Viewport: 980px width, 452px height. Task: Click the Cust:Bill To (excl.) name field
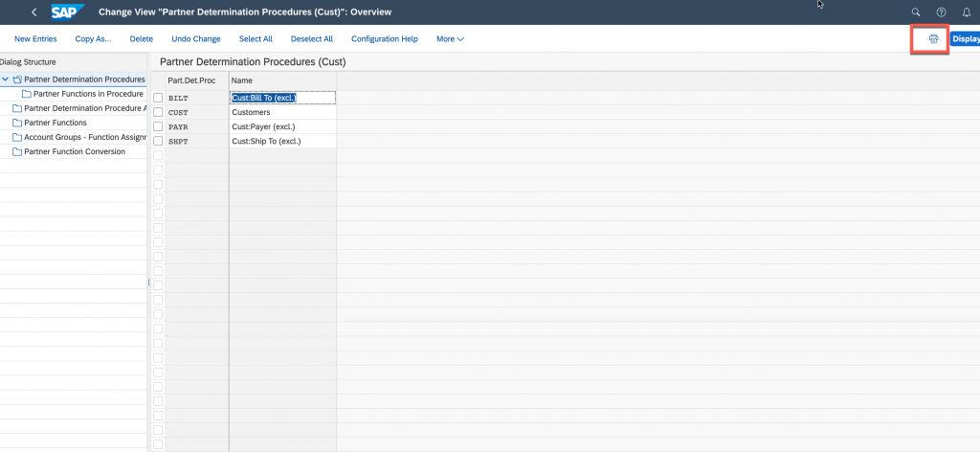click(x=282, y=98)
